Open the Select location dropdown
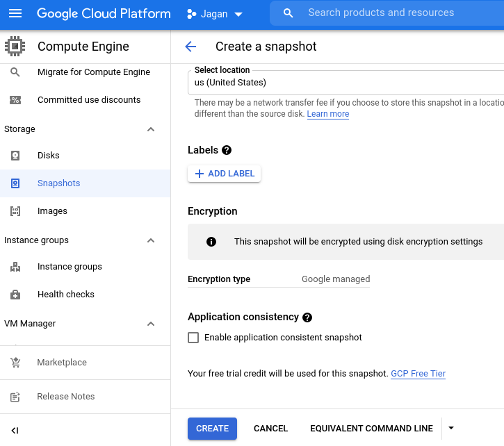 [346, 83]
